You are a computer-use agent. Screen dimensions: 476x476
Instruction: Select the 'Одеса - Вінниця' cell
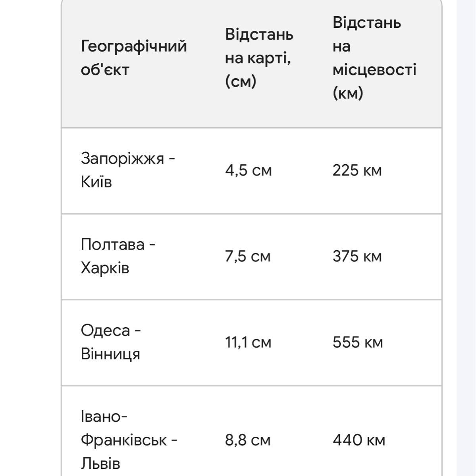click(111, 342)
